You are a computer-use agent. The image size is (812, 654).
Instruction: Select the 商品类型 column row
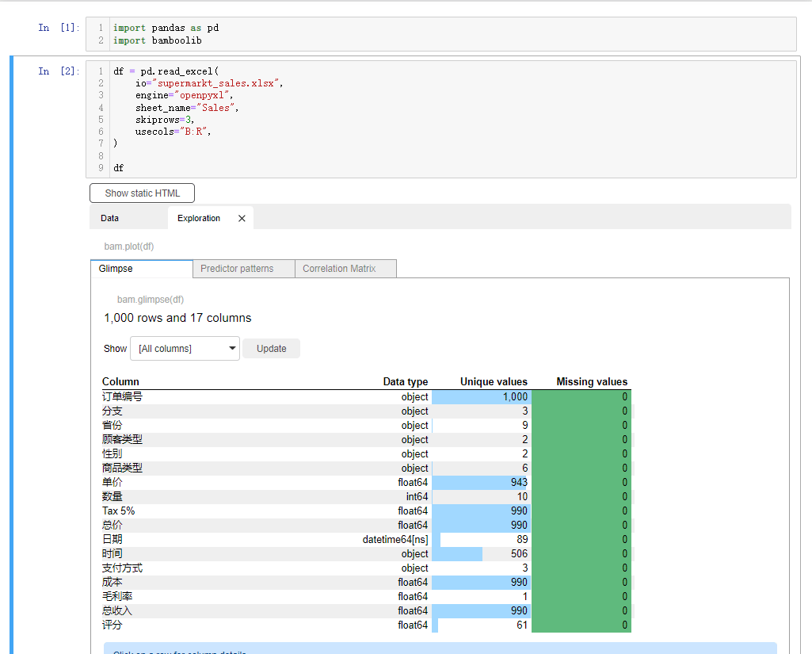pos(367,468)
